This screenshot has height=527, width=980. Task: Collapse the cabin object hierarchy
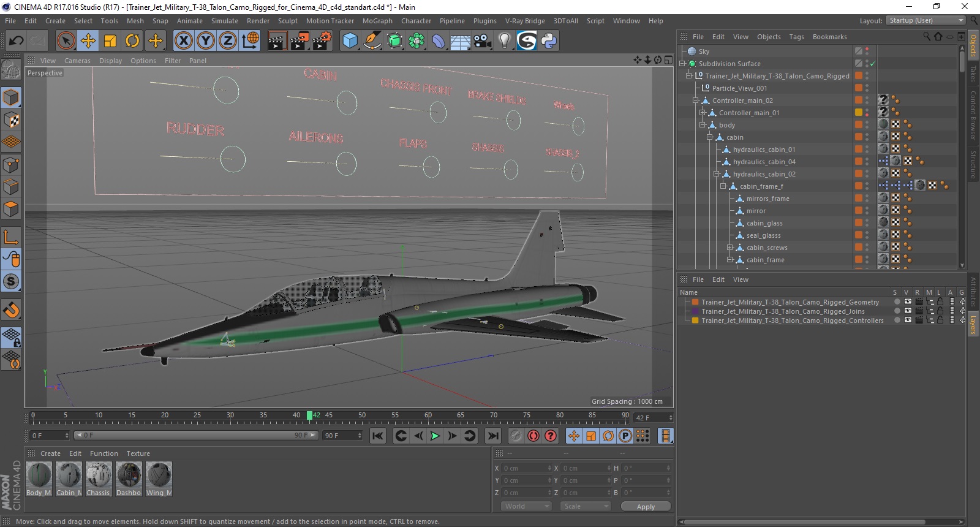tap(709, 137)
